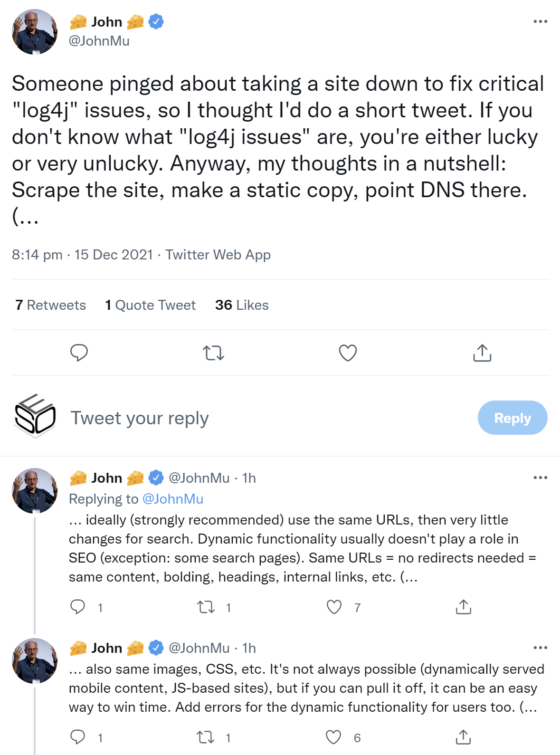Open the more options menu on the main tweet

pyautogui.click(x=541, y=21)
